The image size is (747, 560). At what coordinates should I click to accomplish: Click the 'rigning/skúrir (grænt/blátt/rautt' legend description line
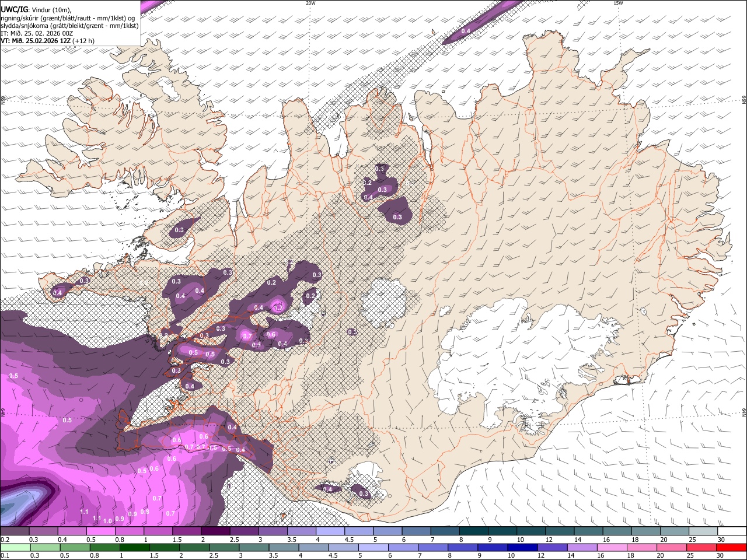(x=68, y=17)
